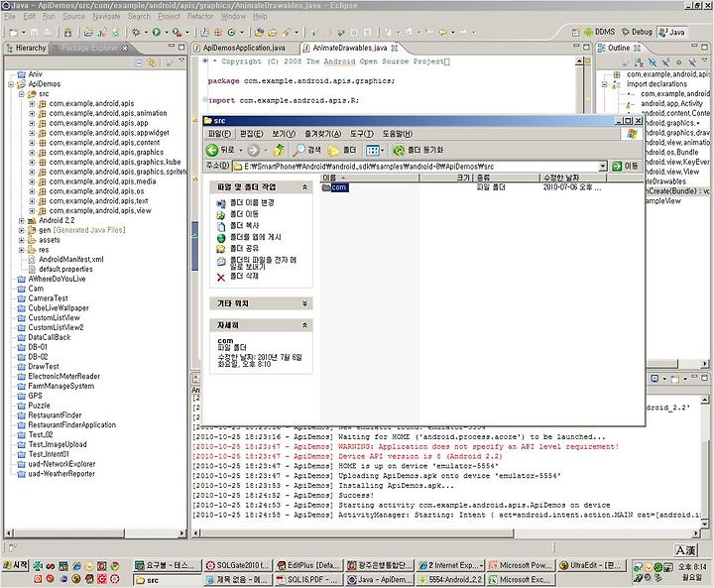714x588 pixels.
Task: Toggle Hide Non-Public members green icon
Action: click(678, 61)
